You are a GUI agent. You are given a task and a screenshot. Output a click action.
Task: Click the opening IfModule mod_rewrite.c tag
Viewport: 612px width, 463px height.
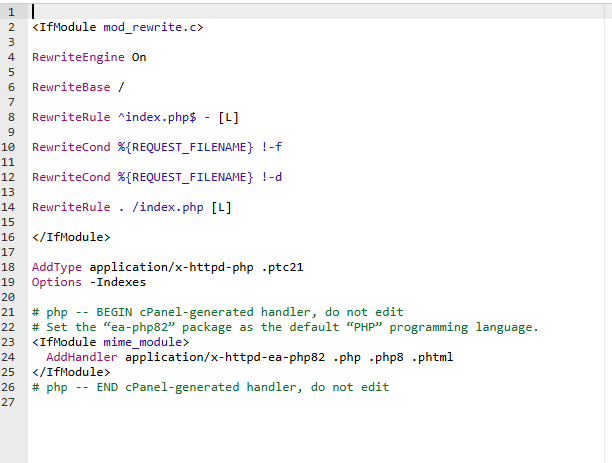(117, 27)
